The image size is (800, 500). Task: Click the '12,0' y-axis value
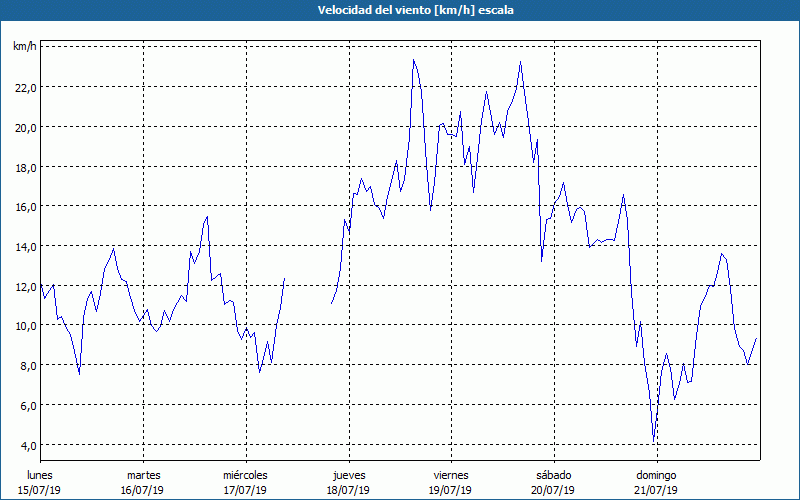(x=26, y=287)
